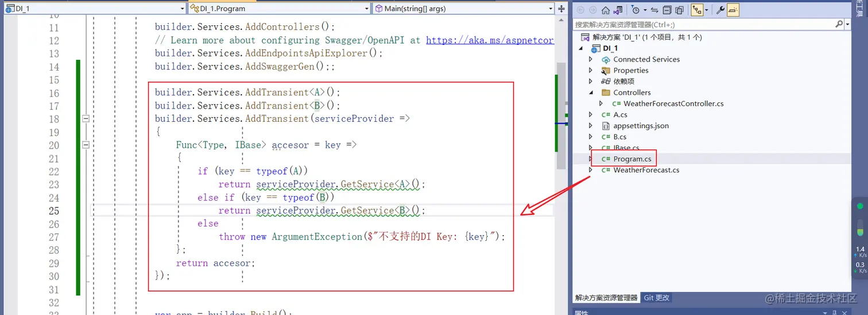Expand the Properties node
The image size is (868, 315).
click(x=591, y=70)
